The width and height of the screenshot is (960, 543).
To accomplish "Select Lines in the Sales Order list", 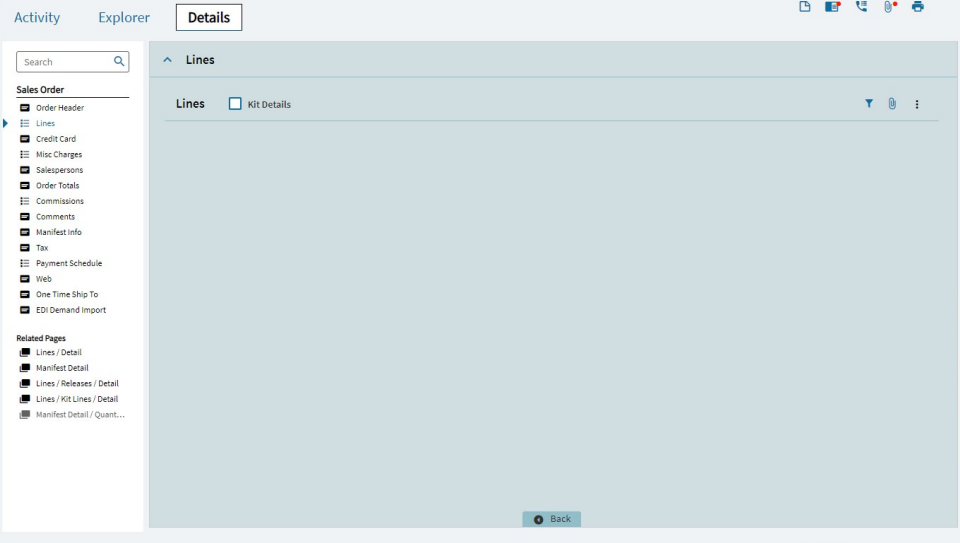I will [x=45, y=123].
